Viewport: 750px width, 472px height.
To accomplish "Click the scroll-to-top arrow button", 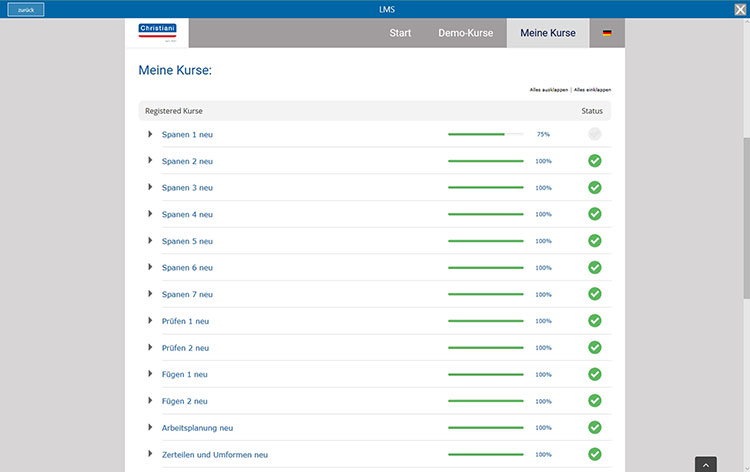I will [706, 464].
